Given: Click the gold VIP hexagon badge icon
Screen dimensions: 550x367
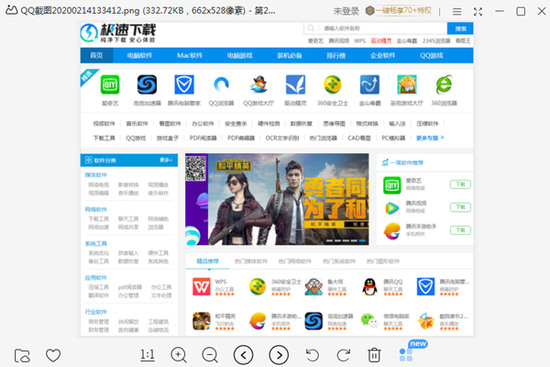Looking at the screenshot, I should click(370, 11).
